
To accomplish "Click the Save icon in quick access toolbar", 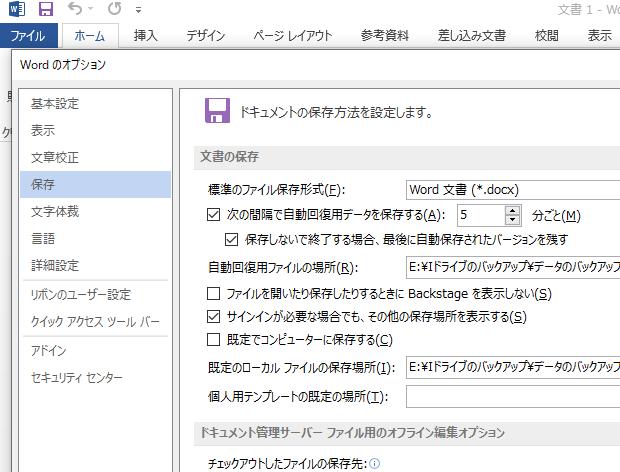I will pyautogui.click(x=46, y=10).
